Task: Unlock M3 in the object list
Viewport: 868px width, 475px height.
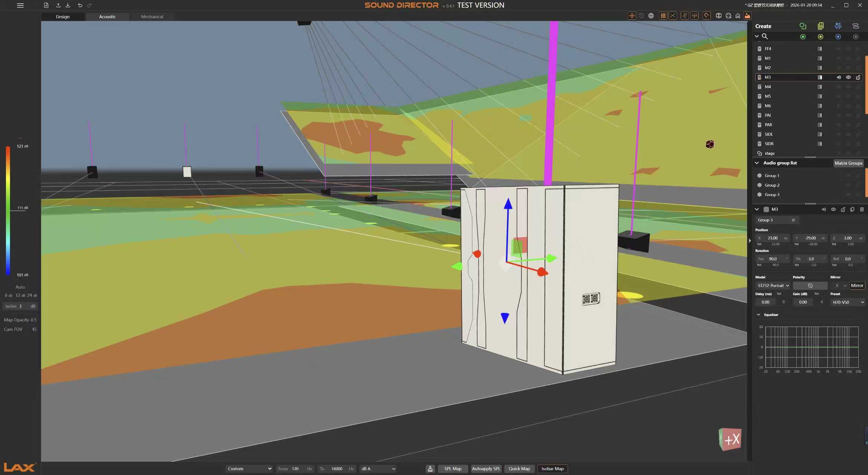Action: coord(858,77)
